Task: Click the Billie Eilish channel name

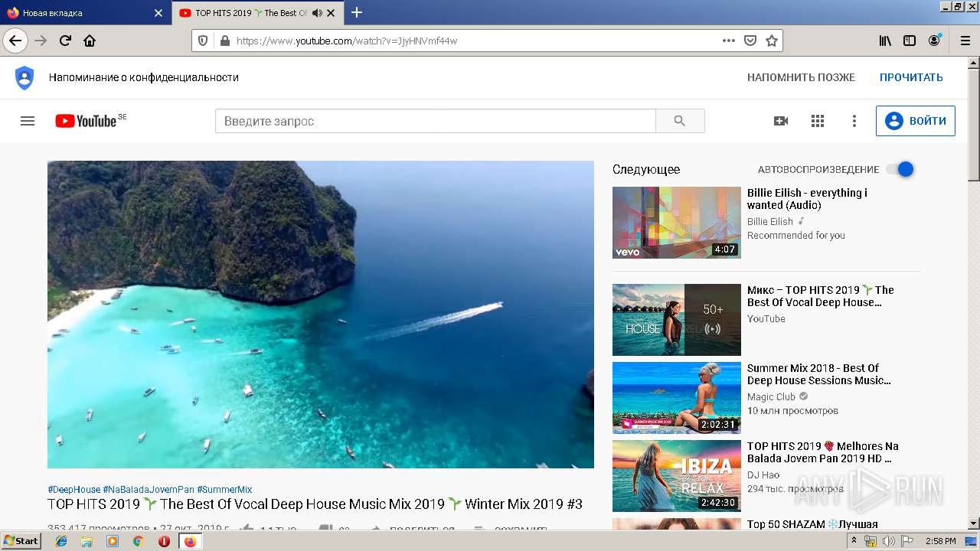Action: (770, 221)
